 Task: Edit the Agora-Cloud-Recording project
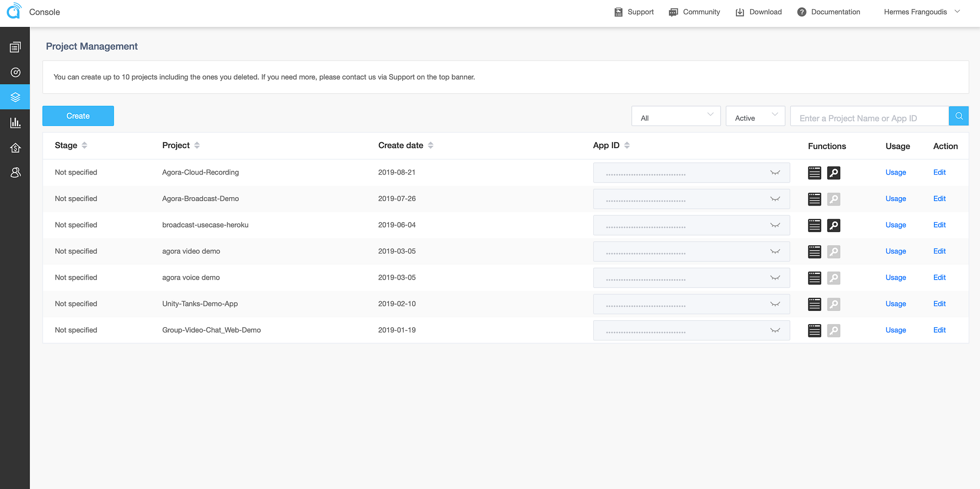pyautogui.click(x=939, y=173)
